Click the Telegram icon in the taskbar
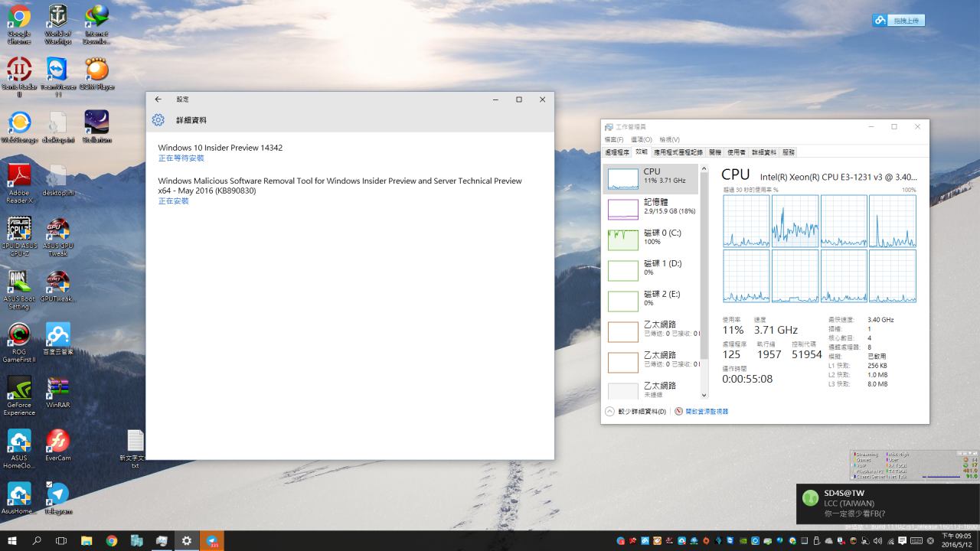 point(212,541)
